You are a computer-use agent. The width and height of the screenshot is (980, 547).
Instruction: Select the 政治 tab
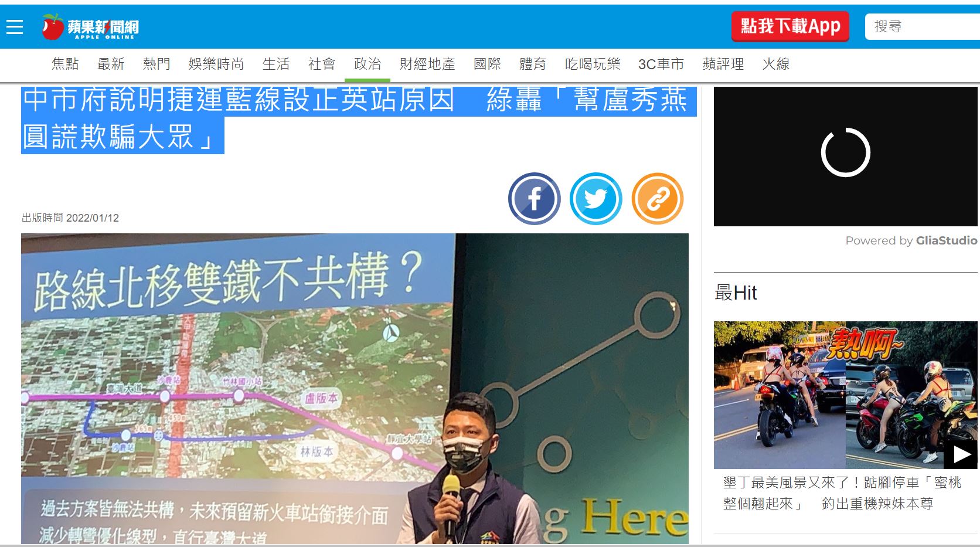tap(367, 64)
